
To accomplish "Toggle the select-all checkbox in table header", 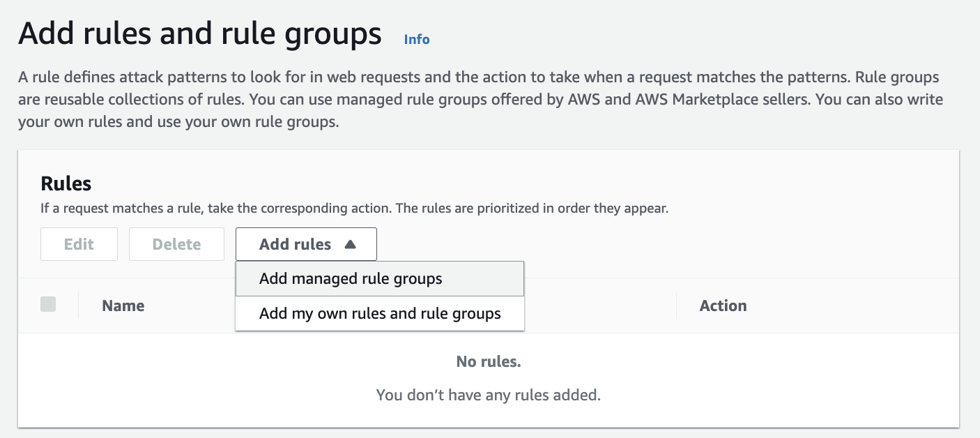I will pyautogui.click(x=48, y=304).
